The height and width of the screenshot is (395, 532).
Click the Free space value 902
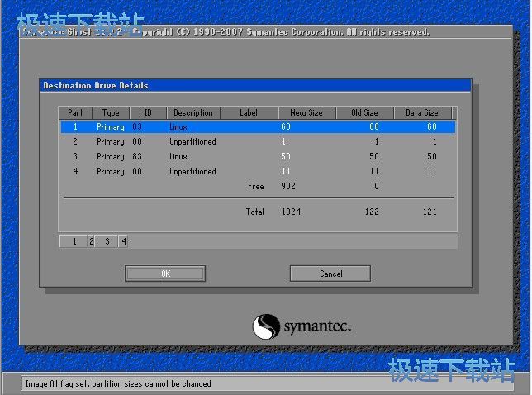288,186
